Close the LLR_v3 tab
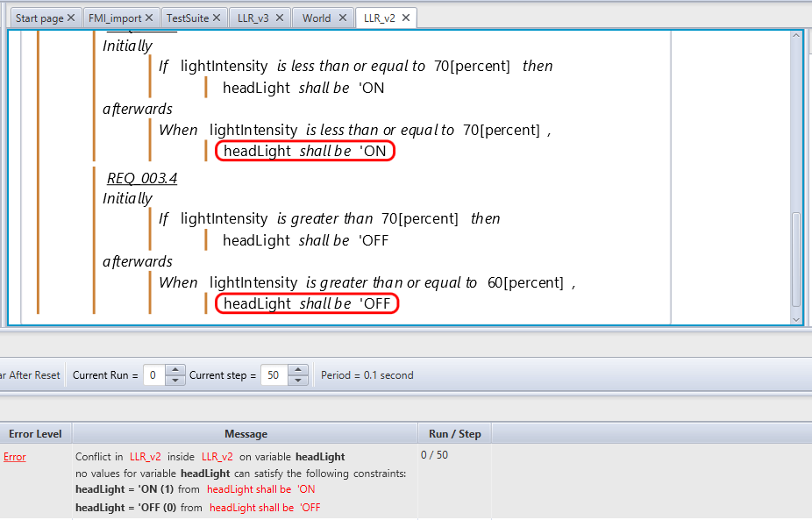Screen dimensions: 812x520 coord(280,18)
